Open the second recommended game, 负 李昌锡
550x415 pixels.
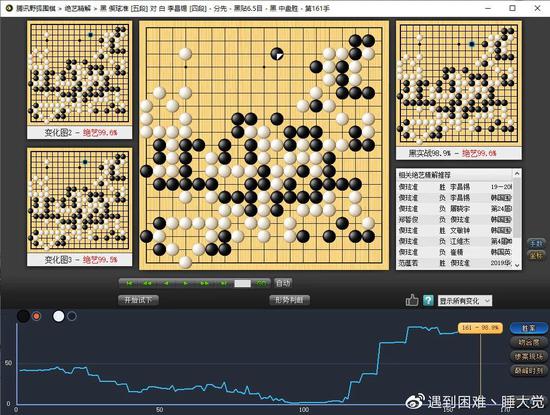455,198
